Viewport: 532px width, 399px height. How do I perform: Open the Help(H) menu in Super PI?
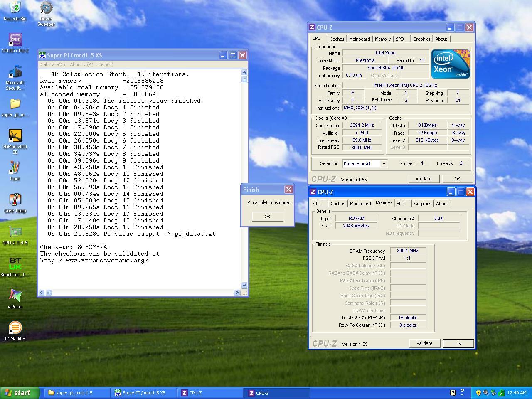coord(106,64)
